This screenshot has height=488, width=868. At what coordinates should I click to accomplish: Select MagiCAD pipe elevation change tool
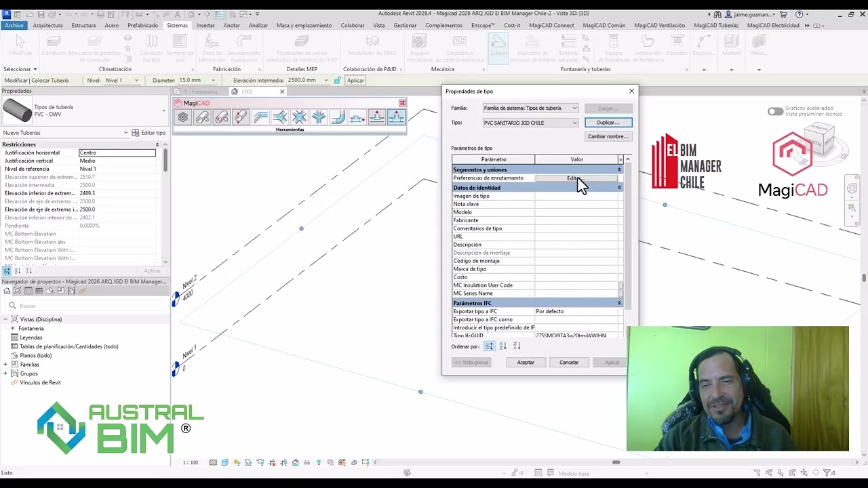(x=241, y=117)
